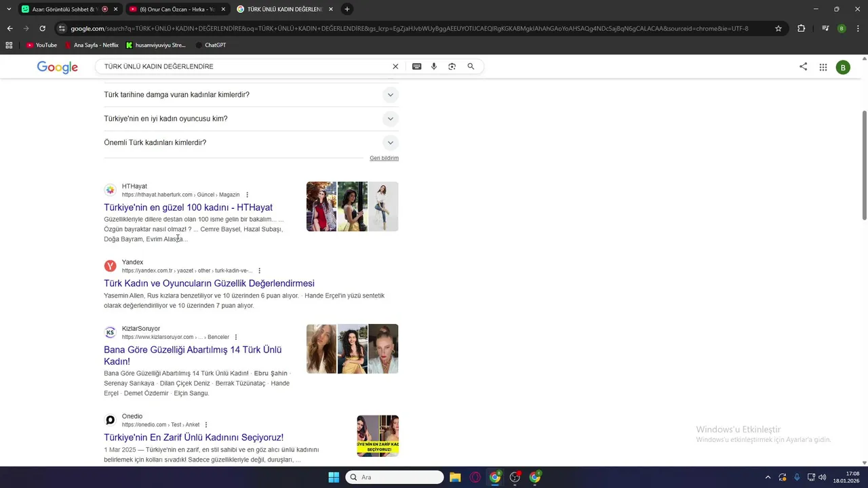Image resolution: width=868 pixels, height=488 pixels.
Task: Click the page vertical scrollbar thumb
Action: click(x=864, y=165)
